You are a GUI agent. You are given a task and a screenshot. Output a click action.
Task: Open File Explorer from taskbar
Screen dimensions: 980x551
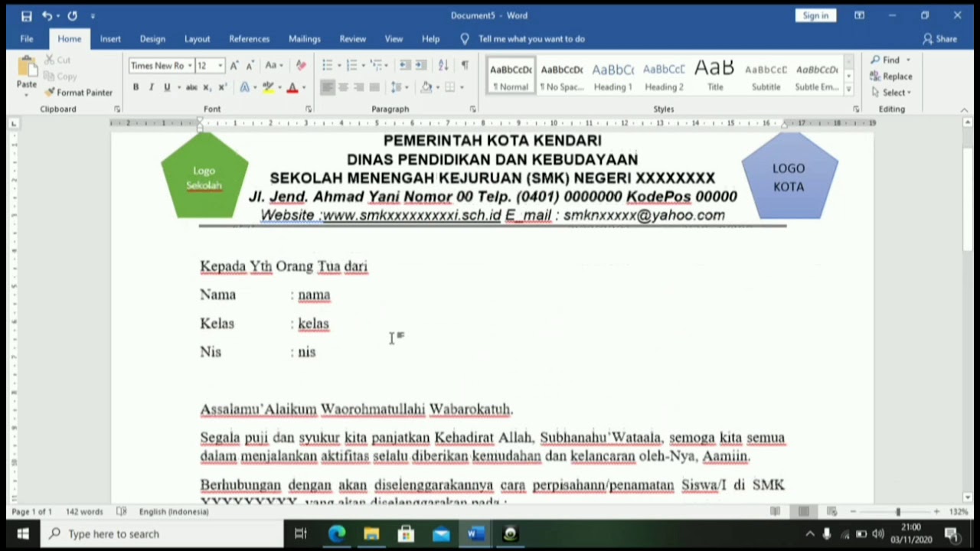click(371, 534)
